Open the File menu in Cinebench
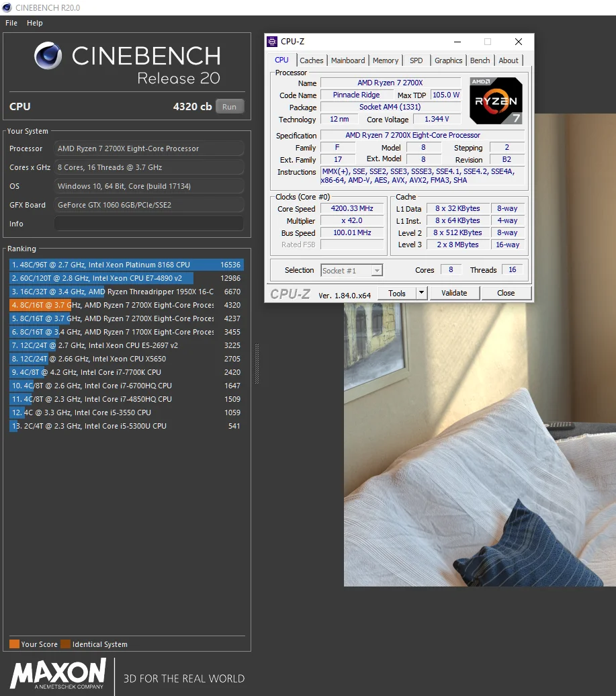This screenshot has width=616, height=696. click(x=11, y=23)
